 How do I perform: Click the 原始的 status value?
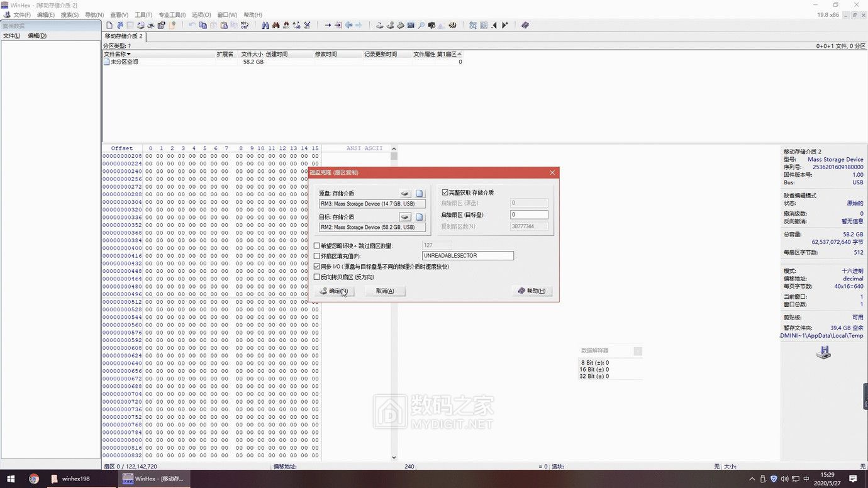coord(855,203)
